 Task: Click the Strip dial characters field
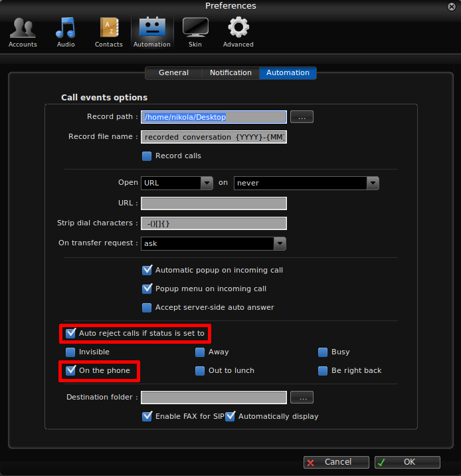213,223
